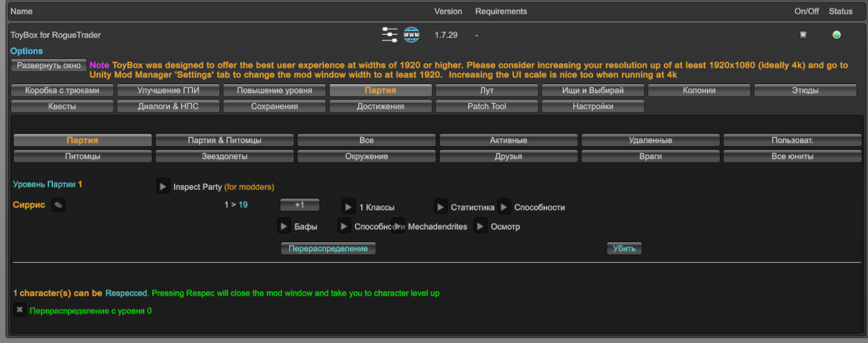Open the Этюды tab
This screenshot has width=868, height=343.
click(805, 90)
